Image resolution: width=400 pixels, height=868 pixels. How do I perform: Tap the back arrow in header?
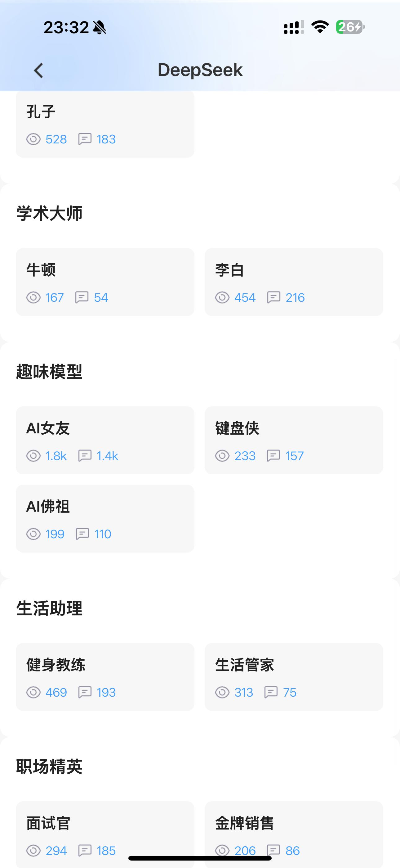click(39, 70)
